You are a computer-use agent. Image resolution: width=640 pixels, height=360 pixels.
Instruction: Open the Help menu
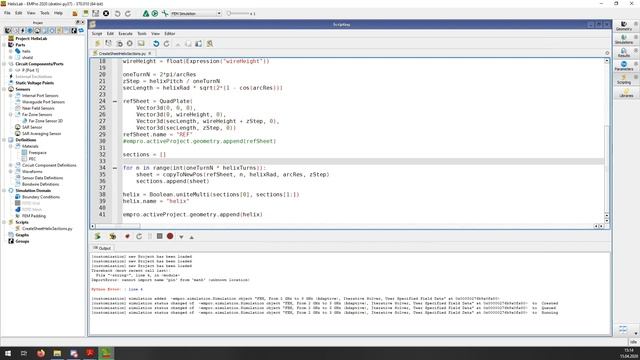58,13
